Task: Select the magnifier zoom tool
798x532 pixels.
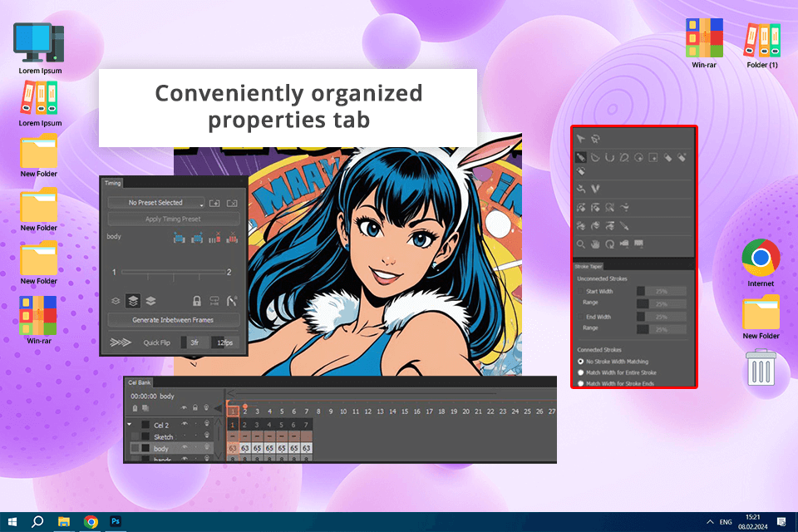Action: [x=581, y=244]
